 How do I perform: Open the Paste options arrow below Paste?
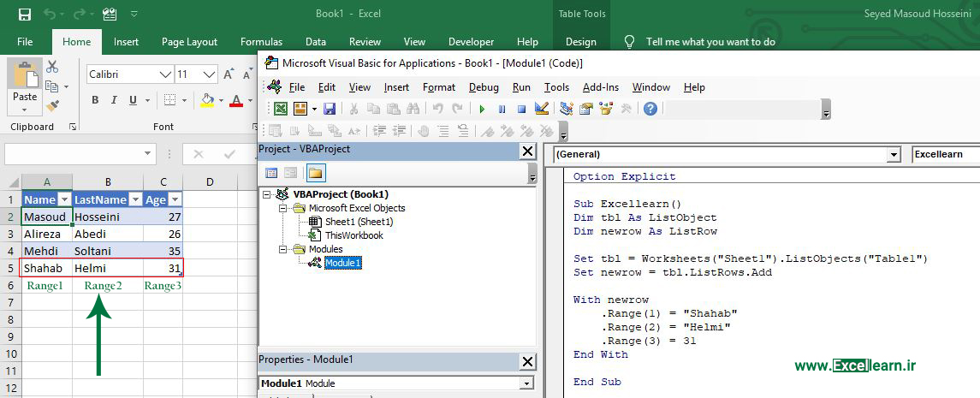tap(24, 110)
